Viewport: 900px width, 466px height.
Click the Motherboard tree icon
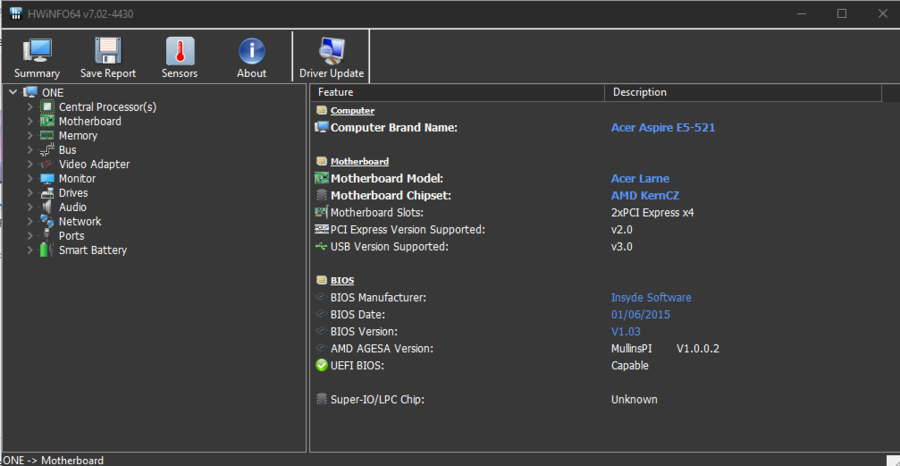[x=46, y=121]
